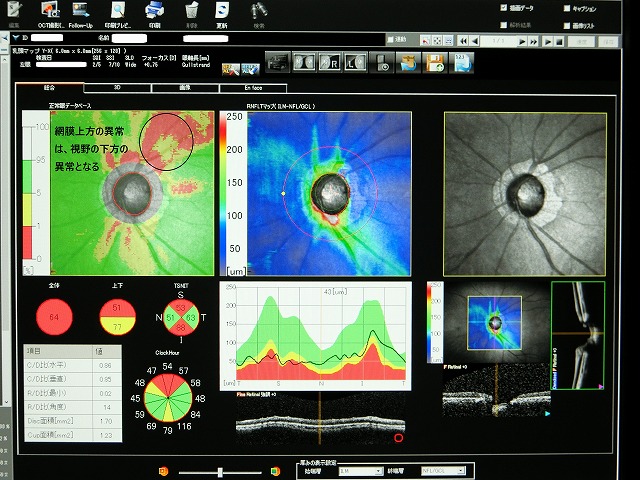Switch to the 3D tab
640x480 pixels.
click(x=116, y=88)
